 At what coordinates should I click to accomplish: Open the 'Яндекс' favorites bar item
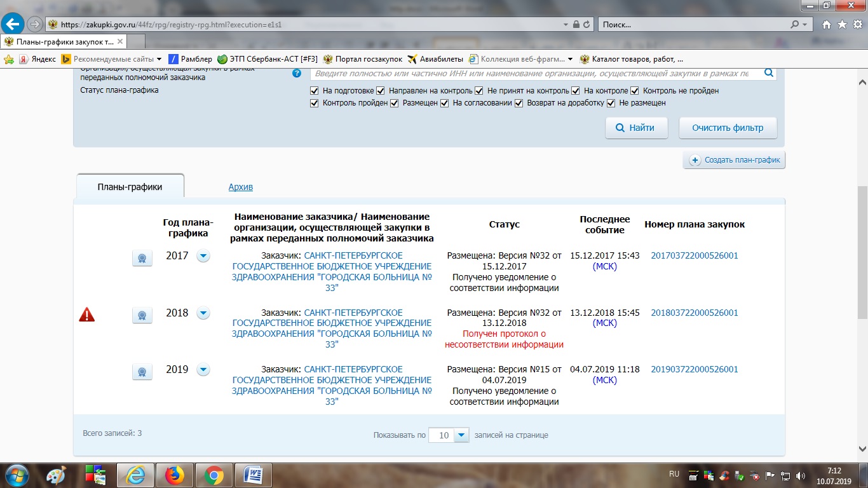coord(37,59)
